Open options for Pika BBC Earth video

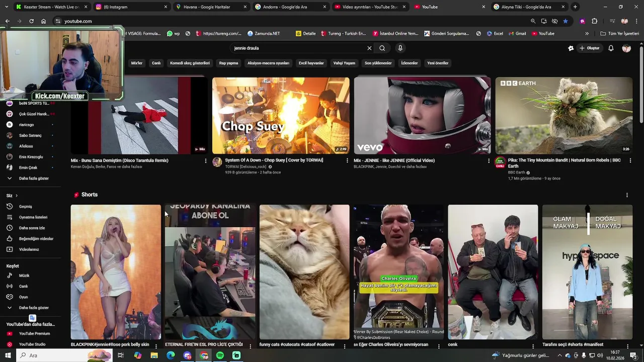tap(630, 161)
